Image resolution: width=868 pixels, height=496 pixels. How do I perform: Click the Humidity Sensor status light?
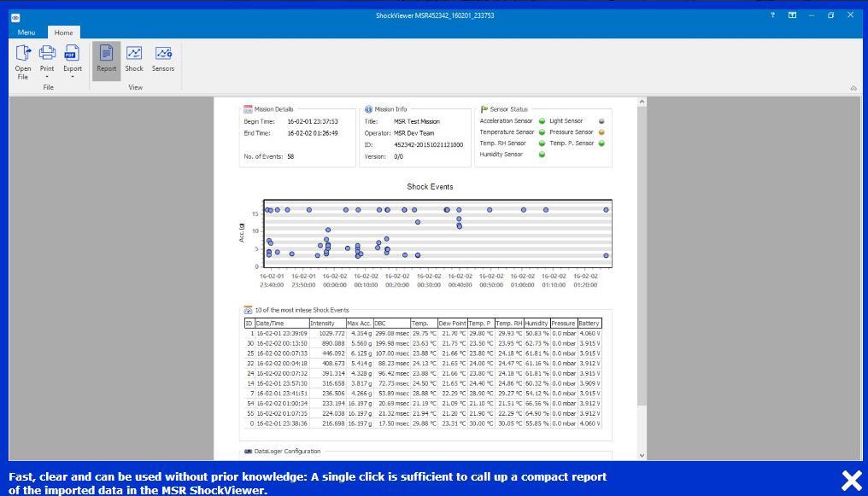pos(542,155)
